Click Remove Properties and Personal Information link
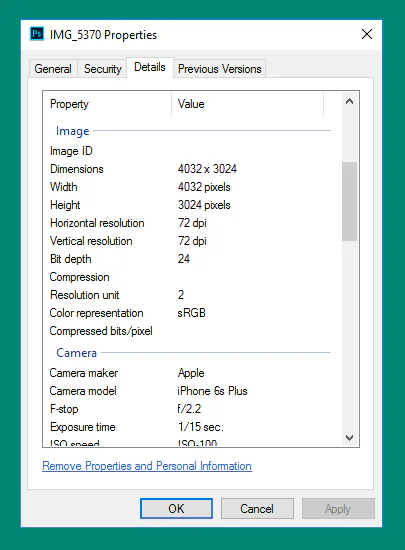405x550 pixels. [147, 466]
